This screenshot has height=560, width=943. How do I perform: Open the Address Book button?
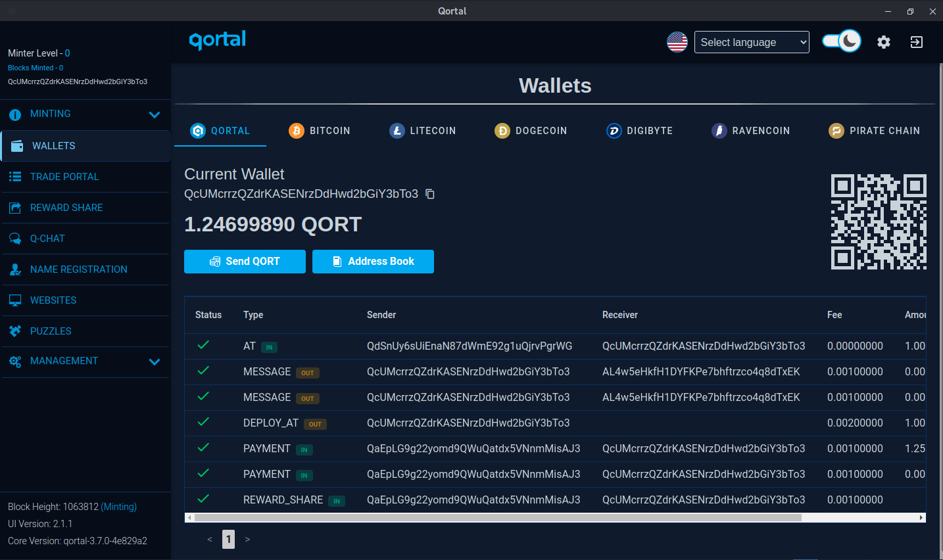pos(373,262)
